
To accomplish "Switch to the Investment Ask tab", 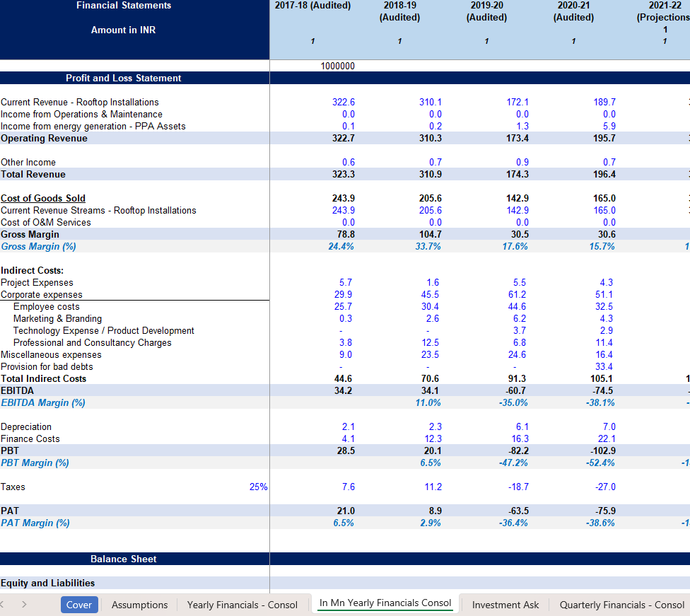I will (505, 605).
